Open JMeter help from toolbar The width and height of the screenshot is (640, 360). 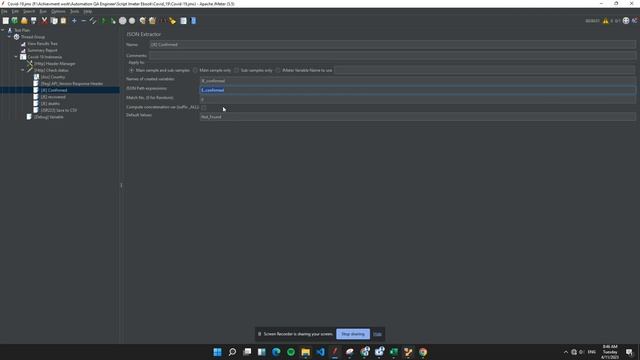193,20
